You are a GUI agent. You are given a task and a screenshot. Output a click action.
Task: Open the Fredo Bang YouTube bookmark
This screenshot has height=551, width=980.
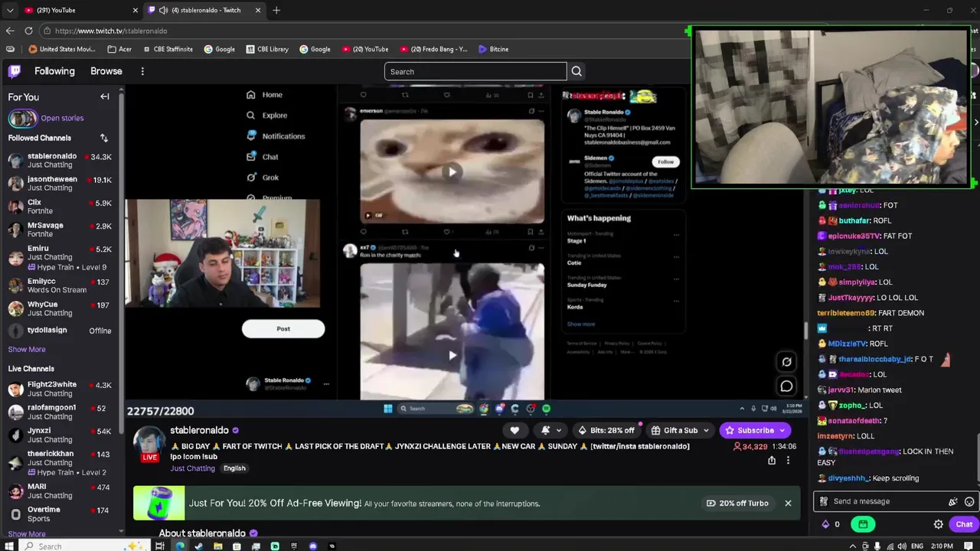pyautogui.click(x=433, y=49)
